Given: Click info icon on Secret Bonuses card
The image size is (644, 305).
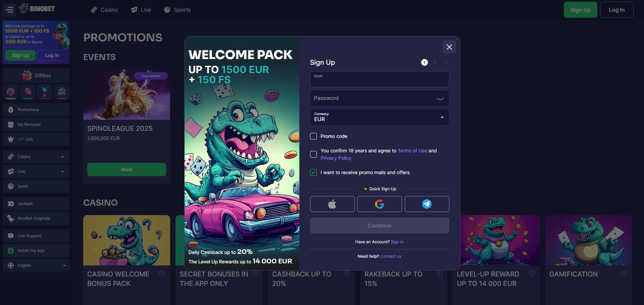Looking at the screenshot, I should (255, 273).
